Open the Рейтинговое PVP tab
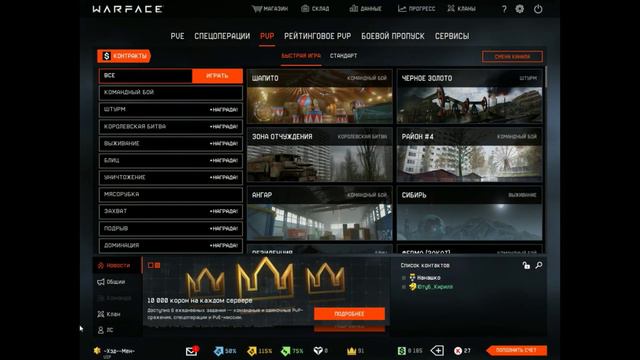 coord(318,36)
